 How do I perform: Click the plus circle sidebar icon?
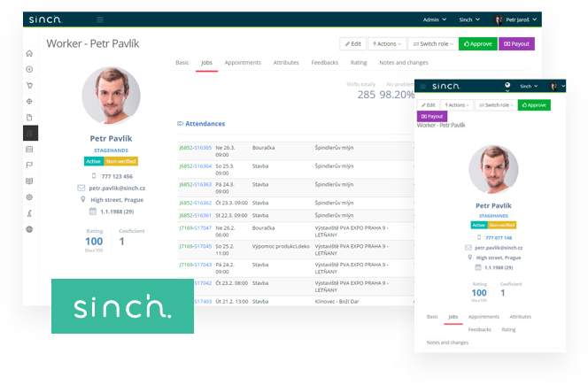pos(29,69)
